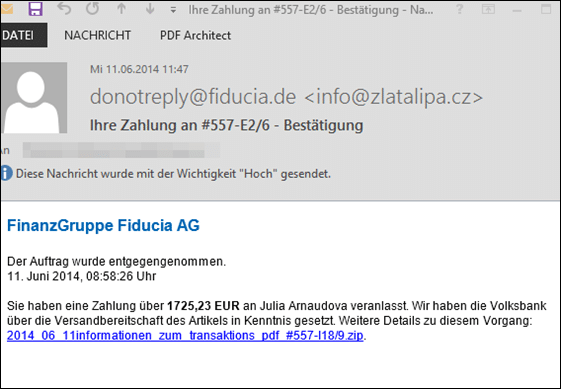Click the subject line Ihre Zahlung an #557-E2/6
561x389 pixels.
coord(226,125)
